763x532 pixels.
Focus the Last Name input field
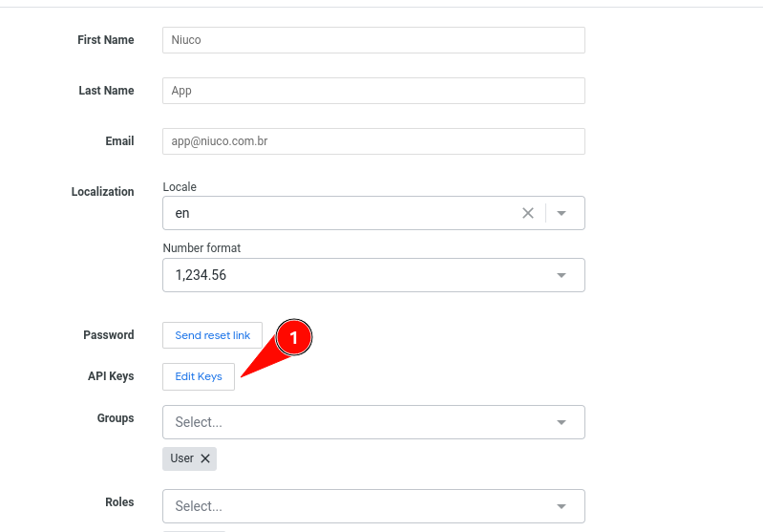(x=373, y=91)
